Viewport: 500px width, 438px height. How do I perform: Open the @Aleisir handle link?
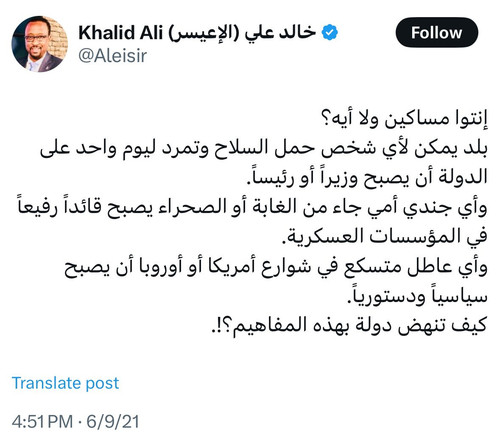[112, 56]
